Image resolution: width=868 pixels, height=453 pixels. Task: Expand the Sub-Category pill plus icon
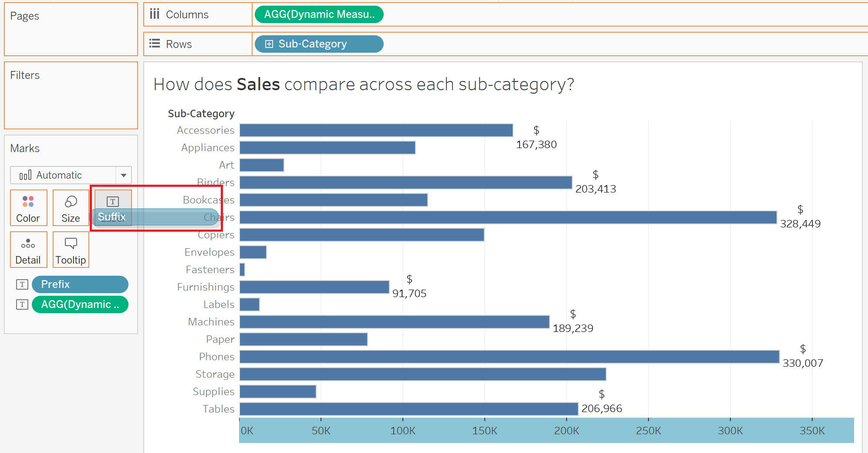click(269, 44)
